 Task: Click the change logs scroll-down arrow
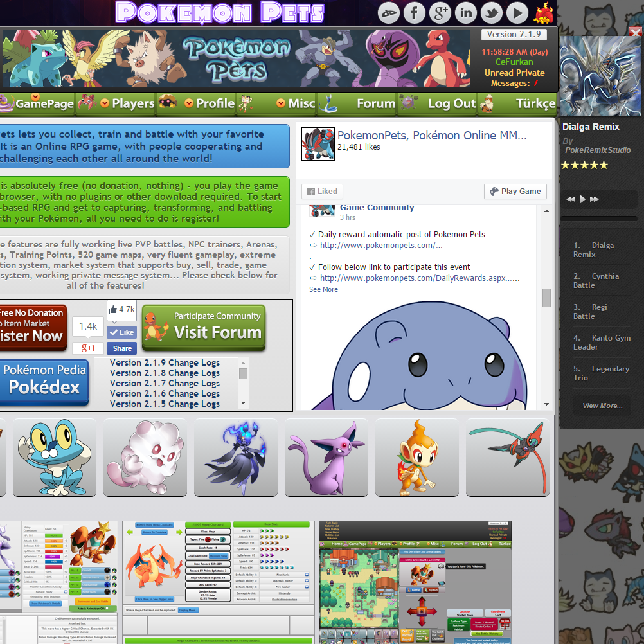pos(243,403)
